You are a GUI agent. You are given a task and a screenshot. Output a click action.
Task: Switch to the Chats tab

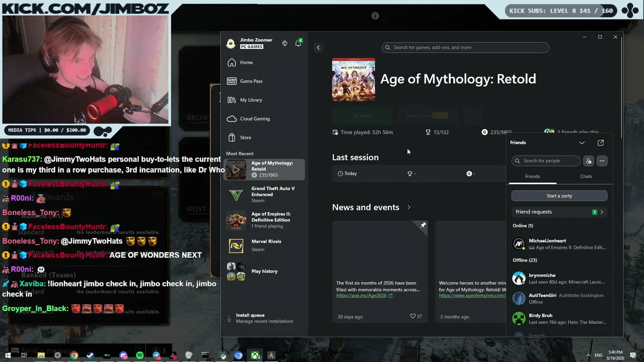pyautogui.click(x=586, y=176)
